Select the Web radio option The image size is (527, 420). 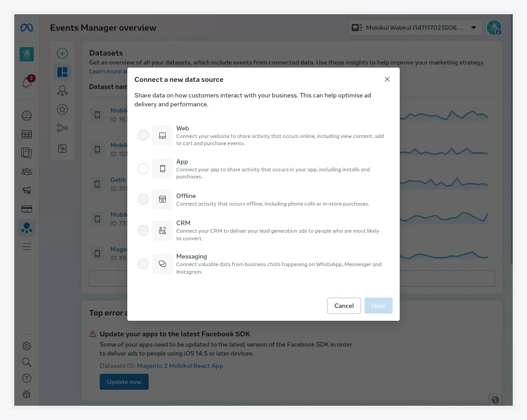(x=143, y=135)
